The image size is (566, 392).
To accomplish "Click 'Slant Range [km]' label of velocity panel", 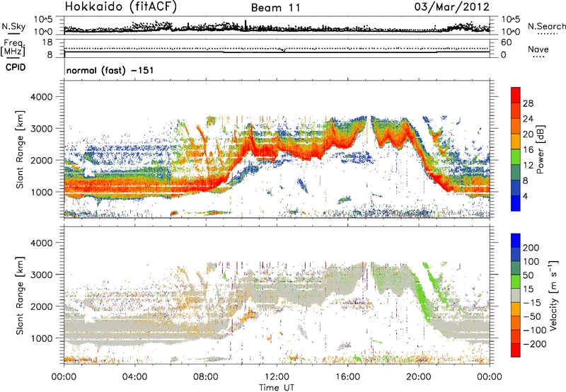I will 20,296.
